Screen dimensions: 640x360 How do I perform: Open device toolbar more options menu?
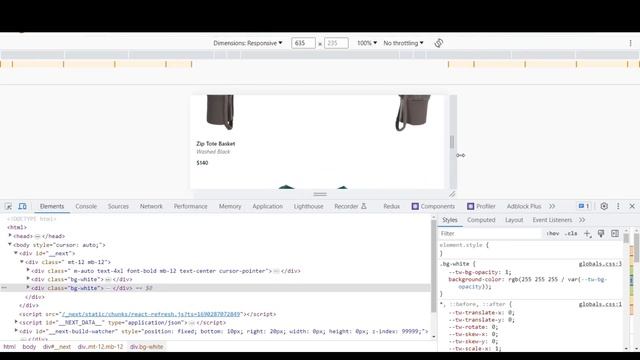pyautogui.click(x=630, y=43)
